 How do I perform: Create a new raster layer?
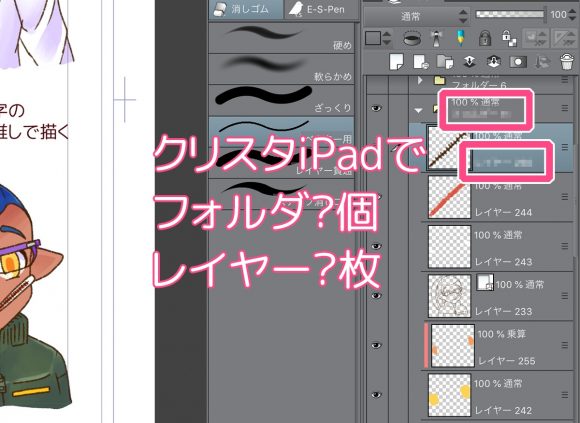pyautogui.click(x=396, y=62)
